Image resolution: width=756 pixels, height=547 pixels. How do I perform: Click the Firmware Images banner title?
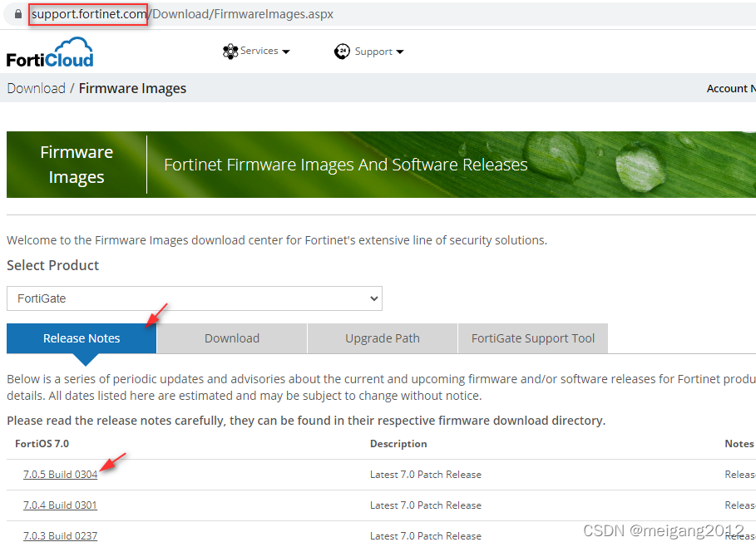point(77,165)
